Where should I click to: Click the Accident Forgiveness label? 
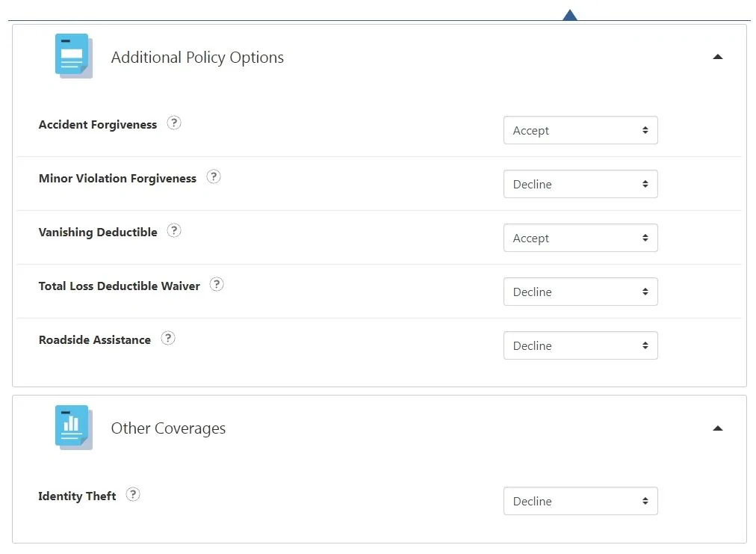coord(98,125)
